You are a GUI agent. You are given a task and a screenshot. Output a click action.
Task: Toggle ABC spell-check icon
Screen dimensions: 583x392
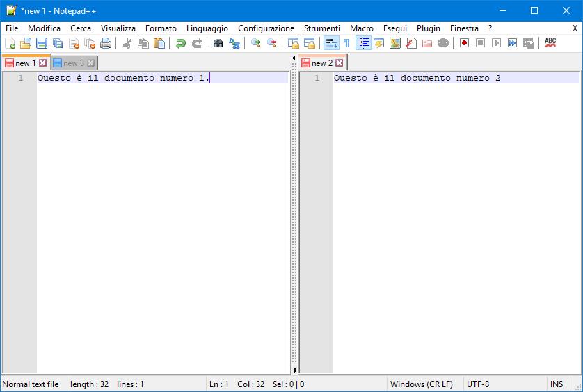[x=550, y=43]
